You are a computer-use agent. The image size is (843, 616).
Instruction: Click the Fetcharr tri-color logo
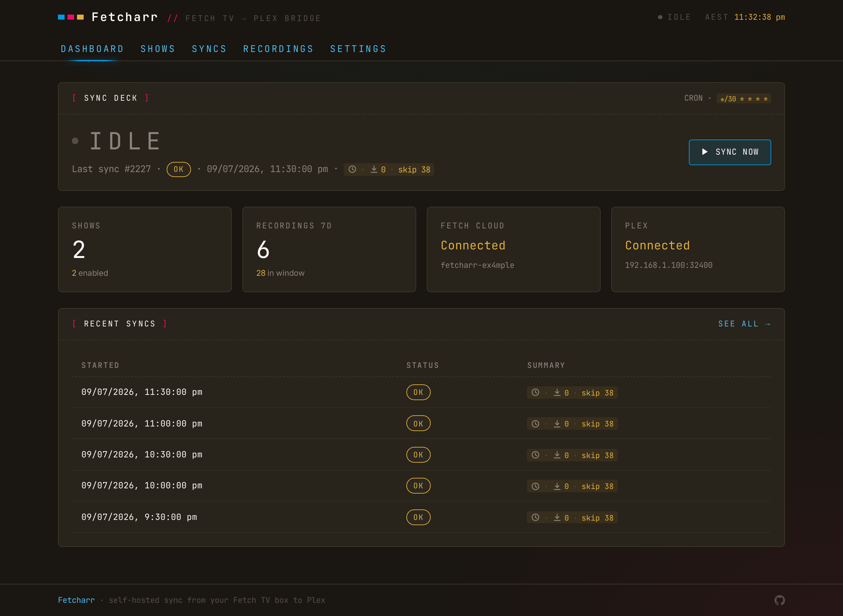71,17
